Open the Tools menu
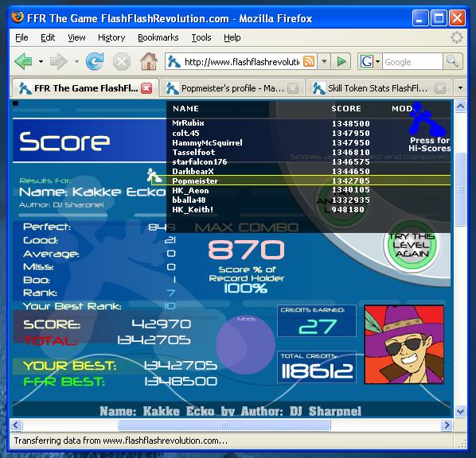The image size is (476, 458). [x=201, y=37]
